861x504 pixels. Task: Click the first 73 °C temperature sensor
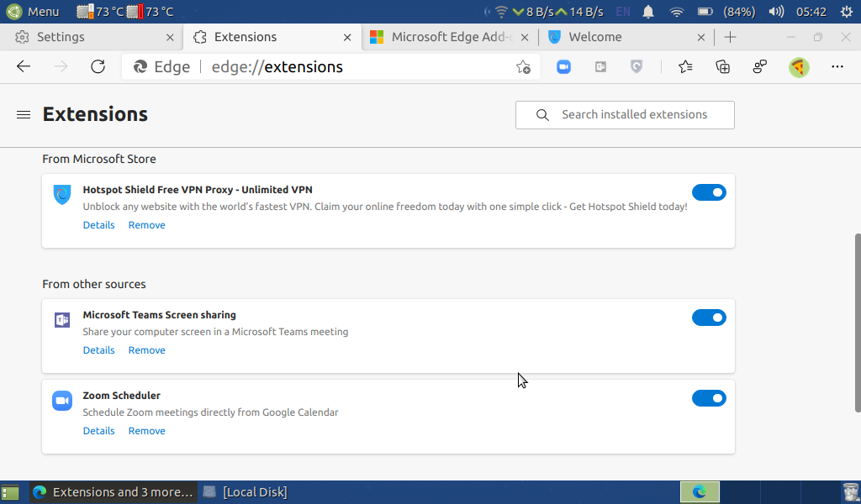click(101, 12)
